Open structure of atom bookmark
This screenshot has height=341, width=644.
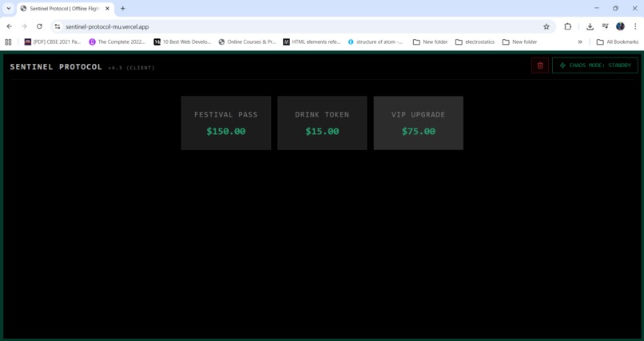tap(376, 42)
